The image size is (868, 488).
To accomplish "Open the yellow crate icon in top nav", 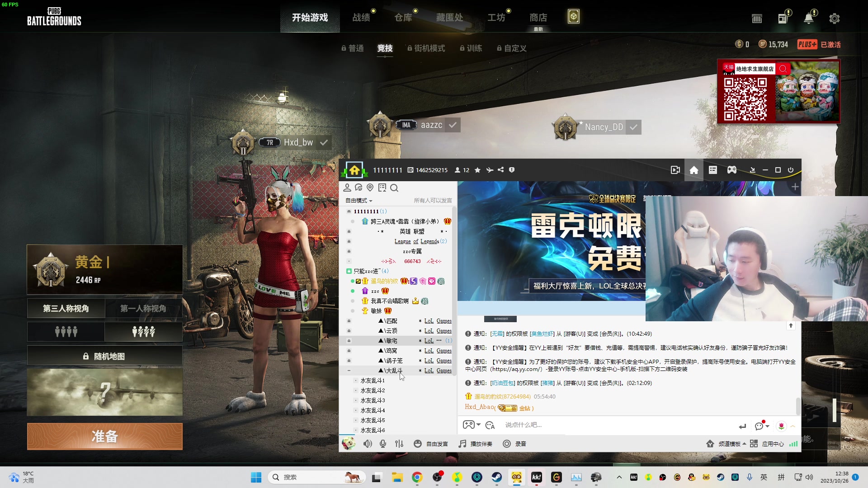I will (573, 17).
